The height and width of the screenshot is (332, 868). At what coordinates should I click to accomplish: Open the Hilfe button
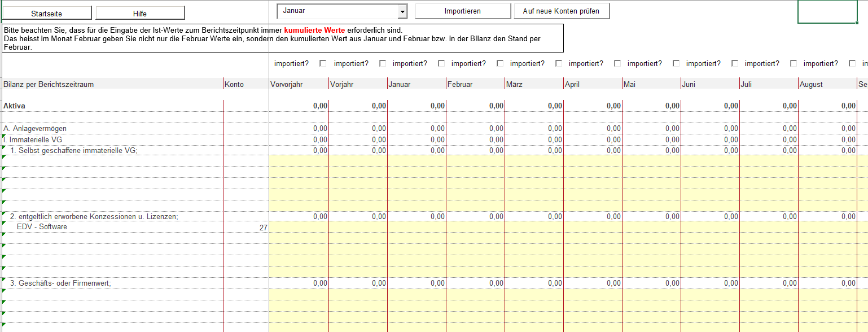pos(140,14)
